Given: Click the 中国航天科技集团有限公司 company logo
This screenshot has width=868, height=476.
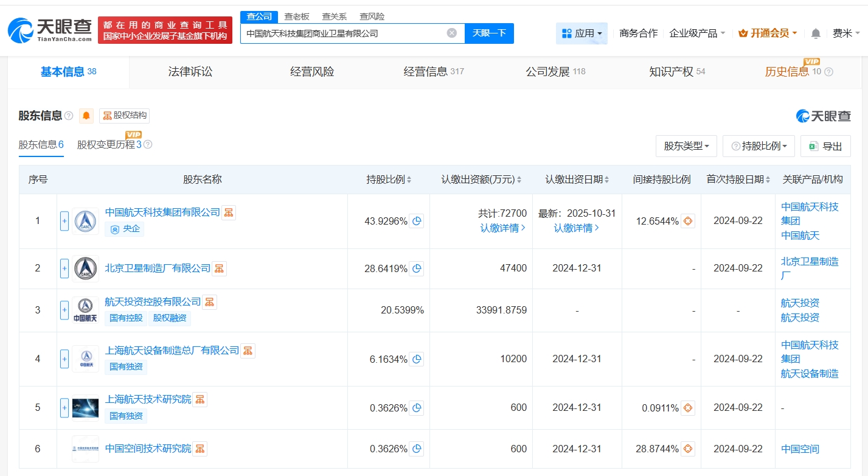Looking at the screenshot, I should click(x=85, y=221).
